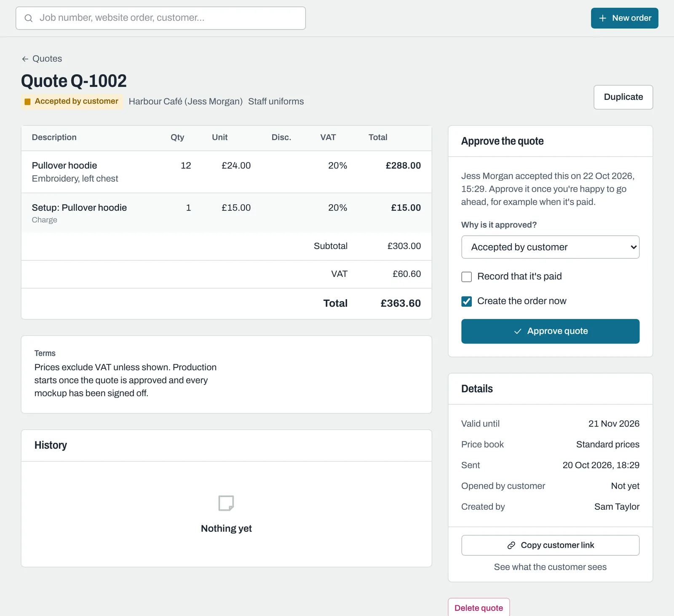Click the £363.60 total amount

pos(401,303)
